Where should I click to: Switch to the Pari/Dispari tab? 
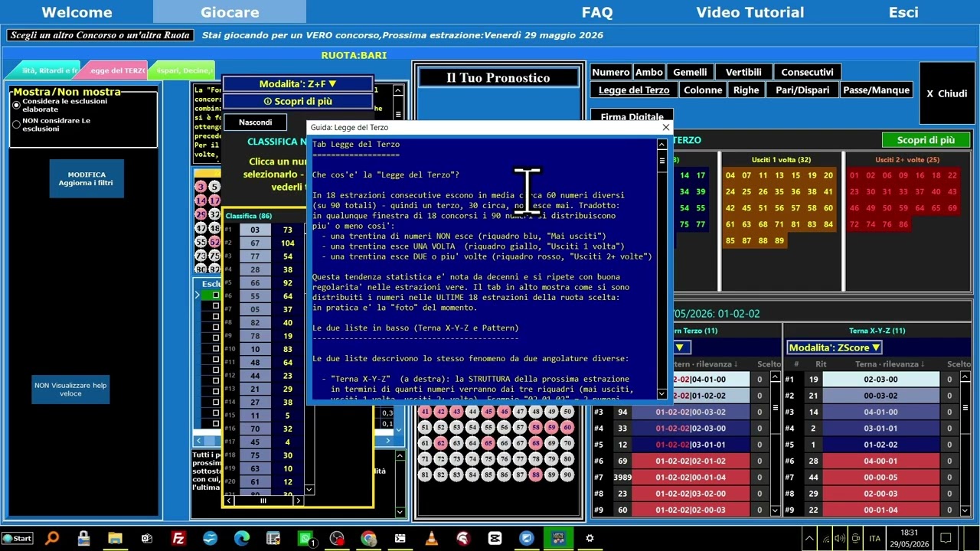802,90
